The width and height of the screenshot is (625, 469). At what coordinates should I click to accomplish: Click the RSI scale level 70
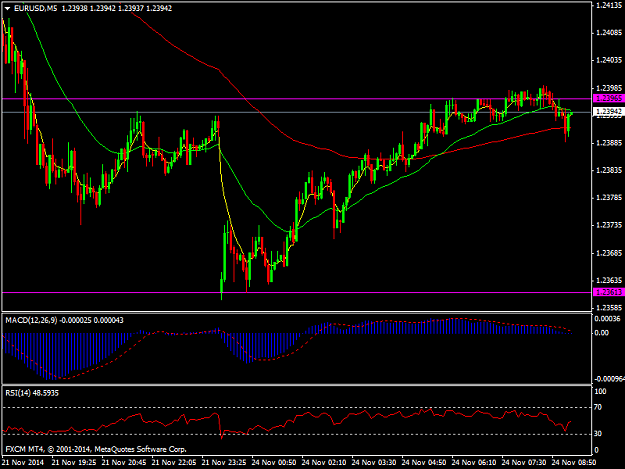[598, 407]
